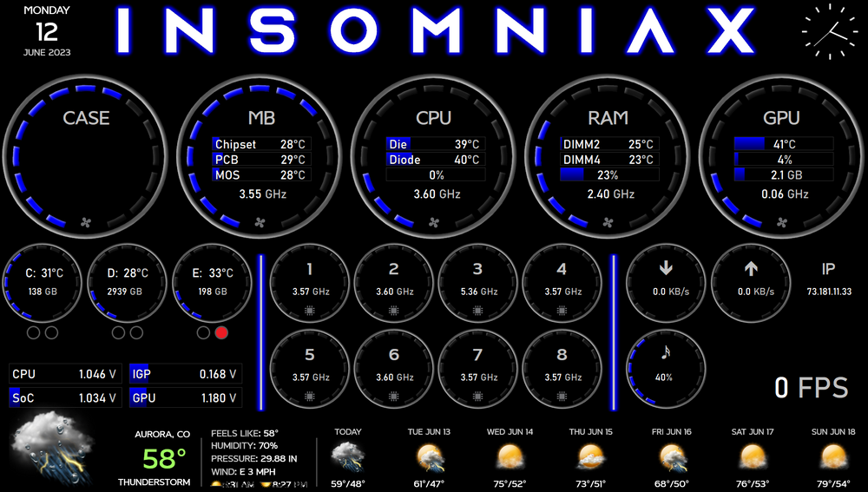This screenshot has height=492, width=868.
Task: Select the core 8 frequency gauge
Action: click(562, 367)
